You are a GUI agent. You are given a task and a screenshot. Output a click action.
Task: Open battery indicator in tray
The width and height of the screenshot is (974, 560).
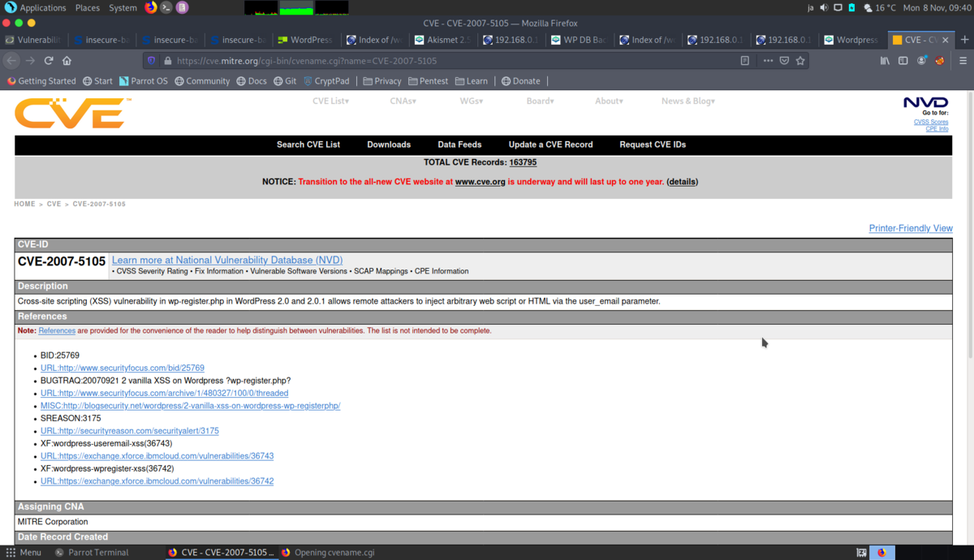(x=851, y=7)
